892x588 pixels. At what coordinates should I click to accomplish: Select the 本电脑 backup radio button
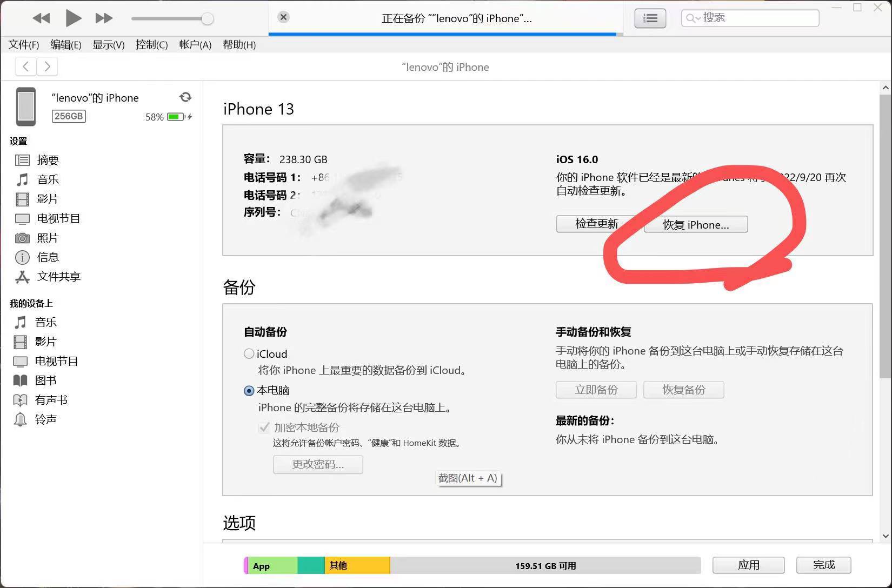[x=249, y=390]
